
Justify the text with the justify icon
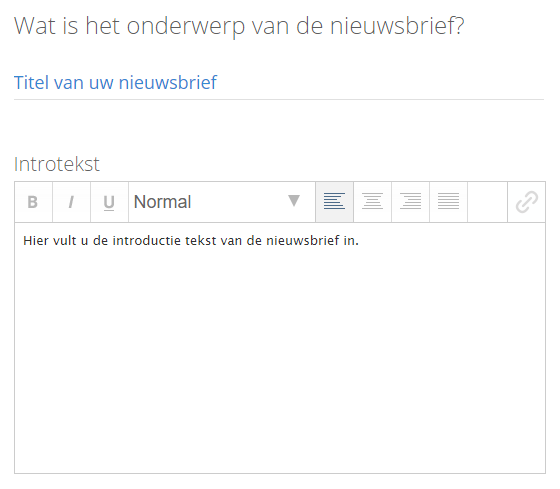[448, 202]
